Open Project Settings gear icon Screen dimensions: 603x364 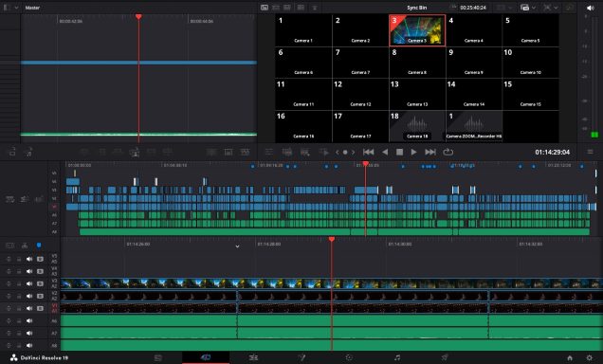[589, 358]
